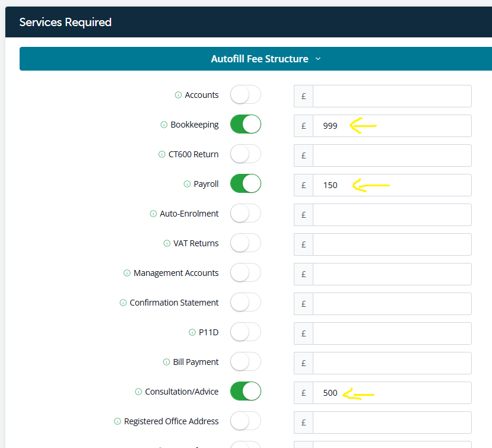Click the info icon next to Payroll
The width and height of the screenshot is (492, 448).
pos(187,184)
